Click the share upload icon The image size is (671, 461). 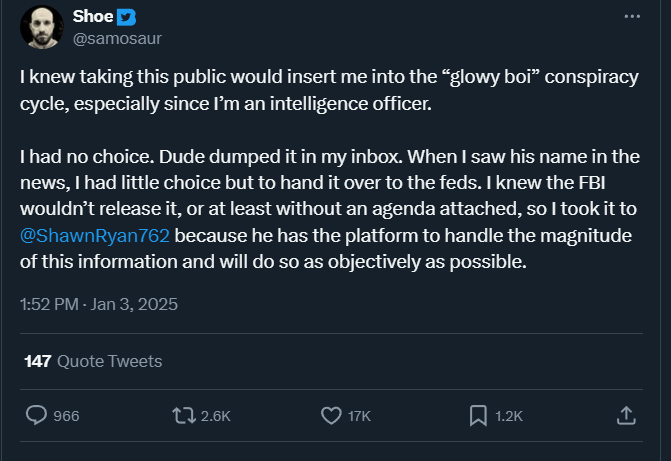(x=626, y=416)
